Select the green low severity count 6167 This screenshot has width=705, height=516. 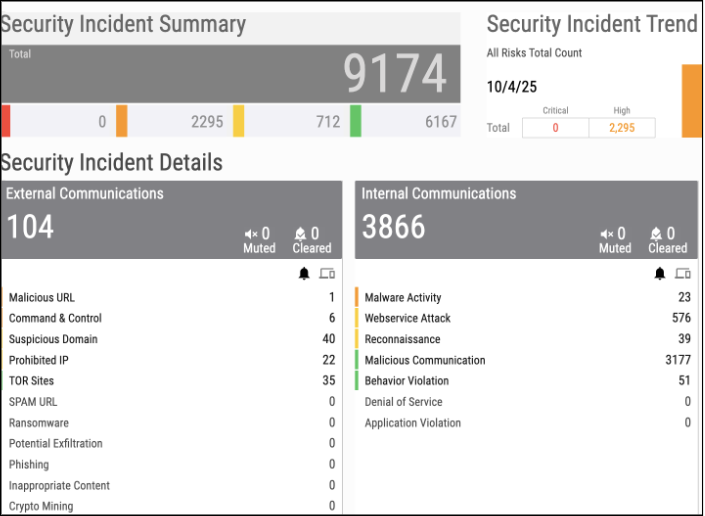click(440, 122)
